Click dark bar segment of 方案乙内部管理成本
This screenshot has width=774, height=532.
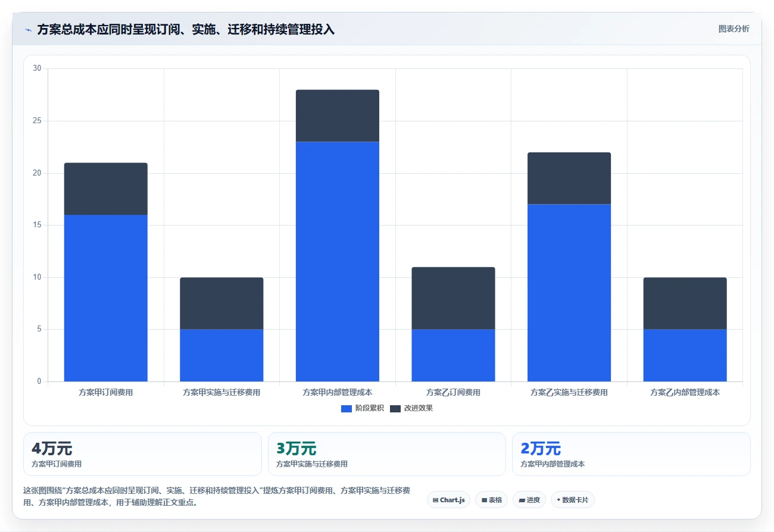[685, 303]
